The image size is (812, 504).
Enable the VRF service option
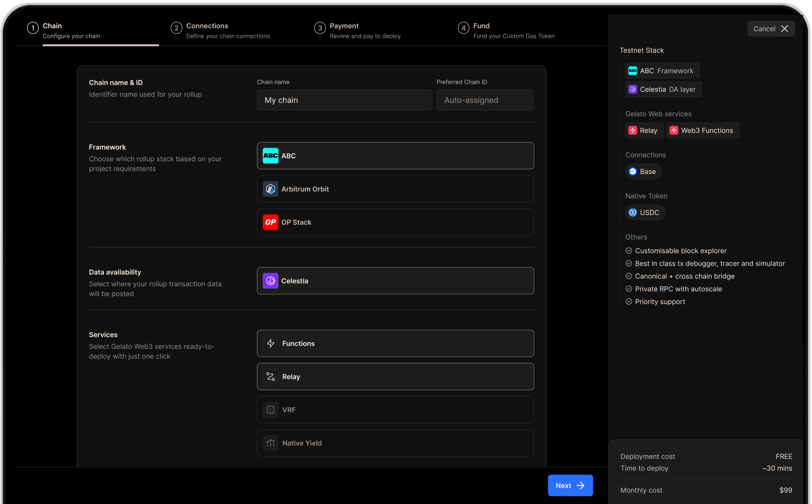coord(395,410)
